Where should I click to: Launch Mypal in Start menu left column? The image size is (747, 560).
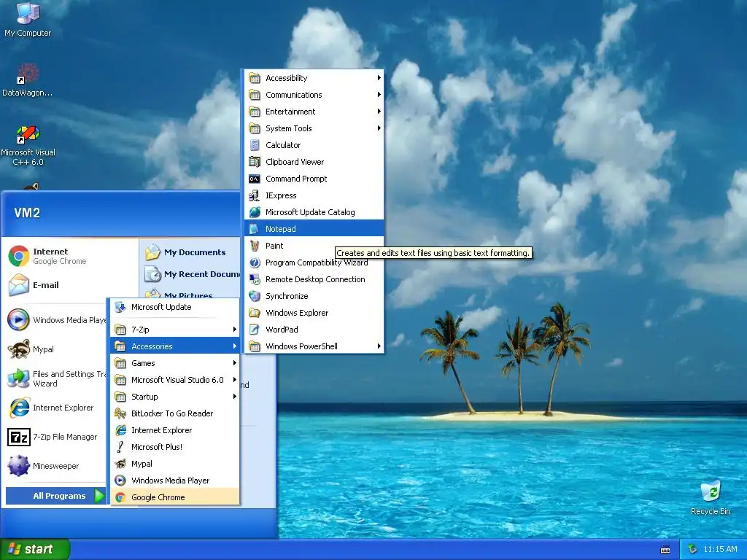[55, 349]
